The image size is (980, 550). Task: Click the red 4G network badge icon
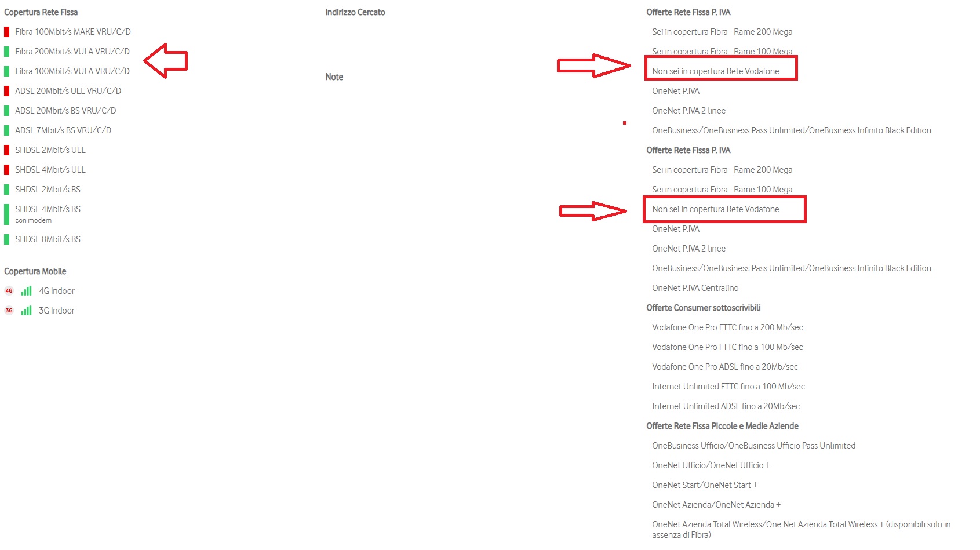click(x=9, y=291)
